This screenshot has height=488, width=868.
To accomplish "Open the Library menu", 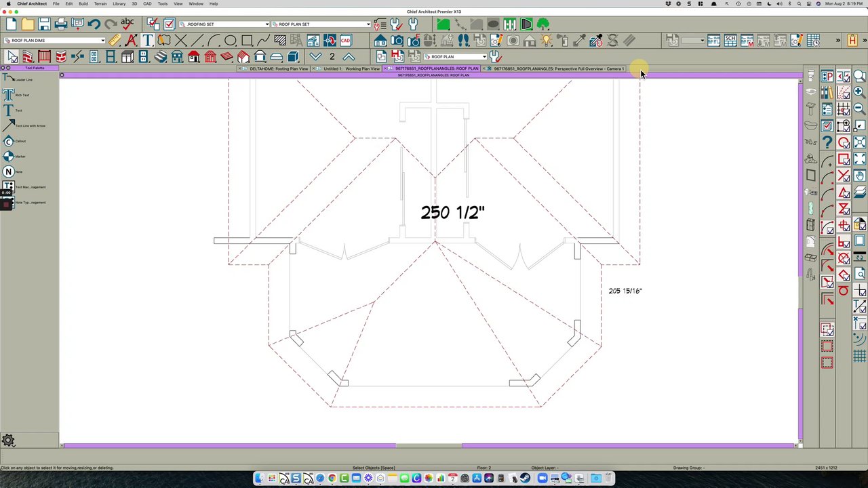I will coord(119,3).
